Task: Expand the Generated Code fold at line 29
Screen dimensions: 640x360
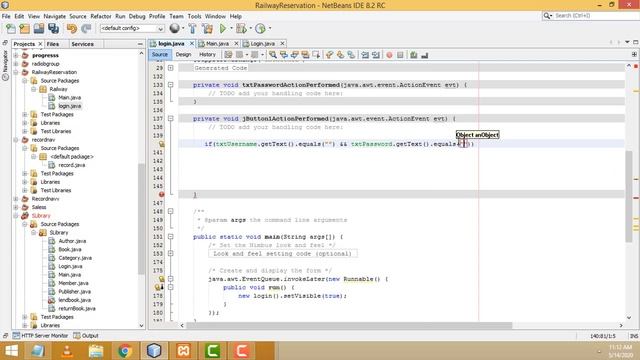Action: [171, 68]
